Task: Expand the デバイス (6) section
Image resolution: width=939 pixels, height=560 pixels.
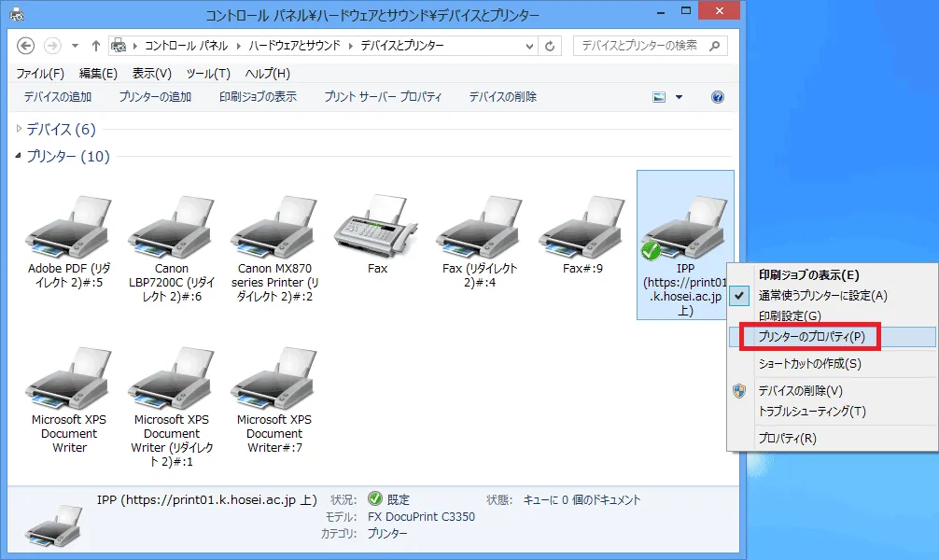Action: tap(19, 130)
